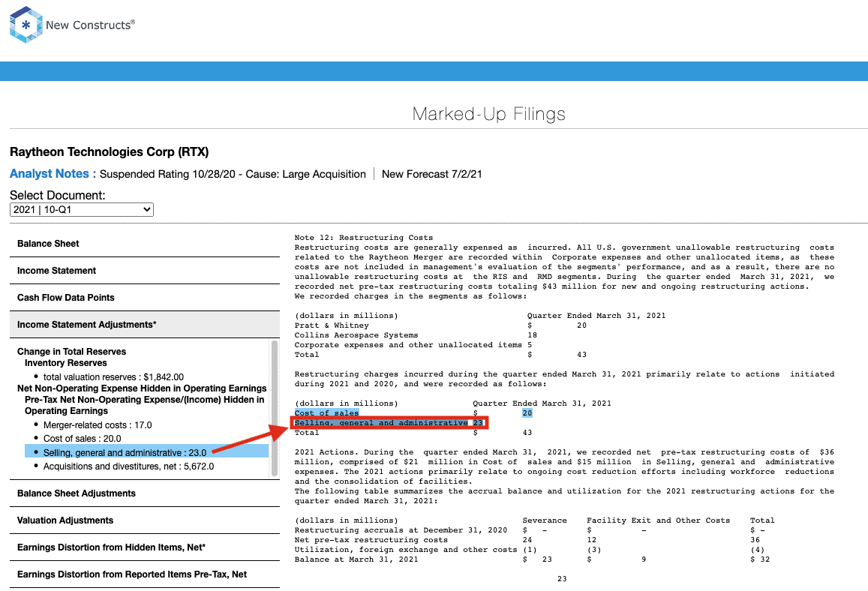Image resolution: width=868 pixels, height=591 pixels.
Task: Click the New Constructs brand name text
Action: (x=90, y=25)
